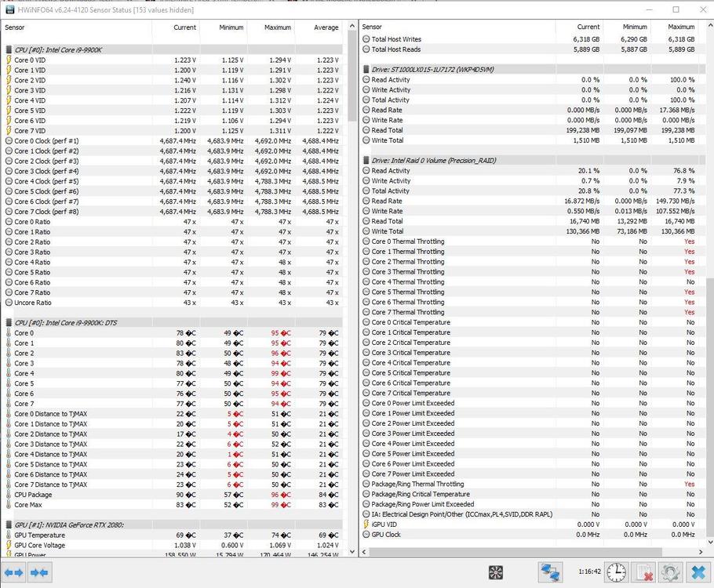This screenshot has width=714, height=588.
Task: Select the GPU [#1]: NVIDIA GeForce RTX 2080 header
Action: coord(69,524)
